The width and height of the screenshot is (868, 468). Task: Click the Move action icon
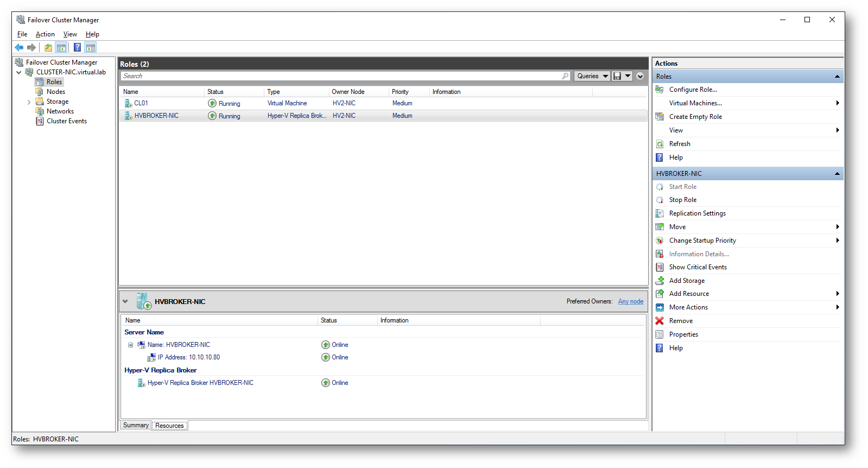coord(660,227)
